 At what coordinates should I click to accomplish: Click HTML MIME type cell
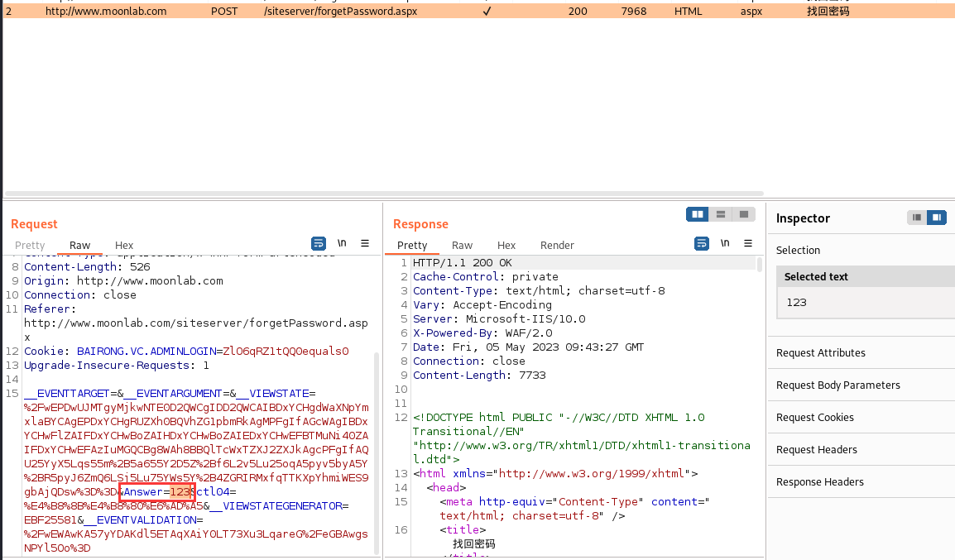(x=689, y=11)
